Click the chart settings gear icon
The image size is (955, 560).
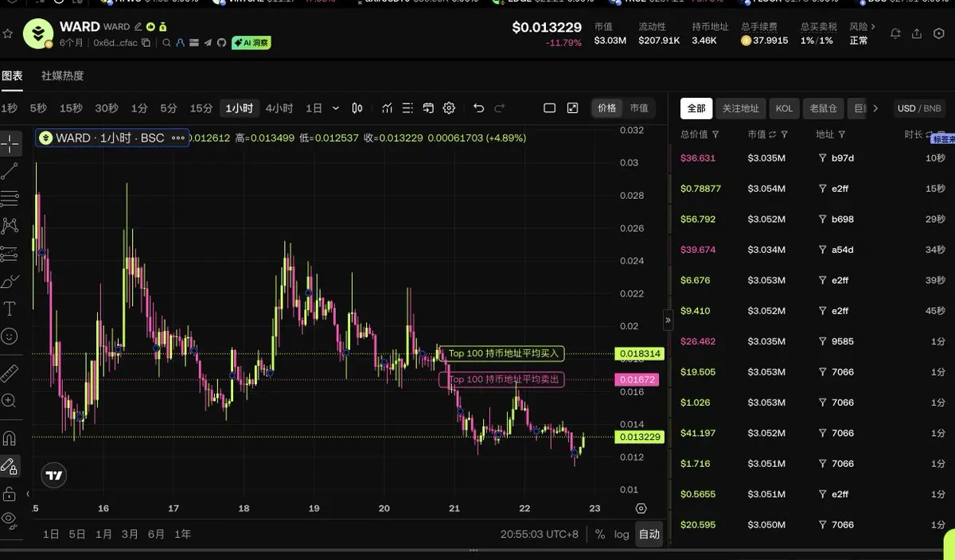[x=449, y=108]
